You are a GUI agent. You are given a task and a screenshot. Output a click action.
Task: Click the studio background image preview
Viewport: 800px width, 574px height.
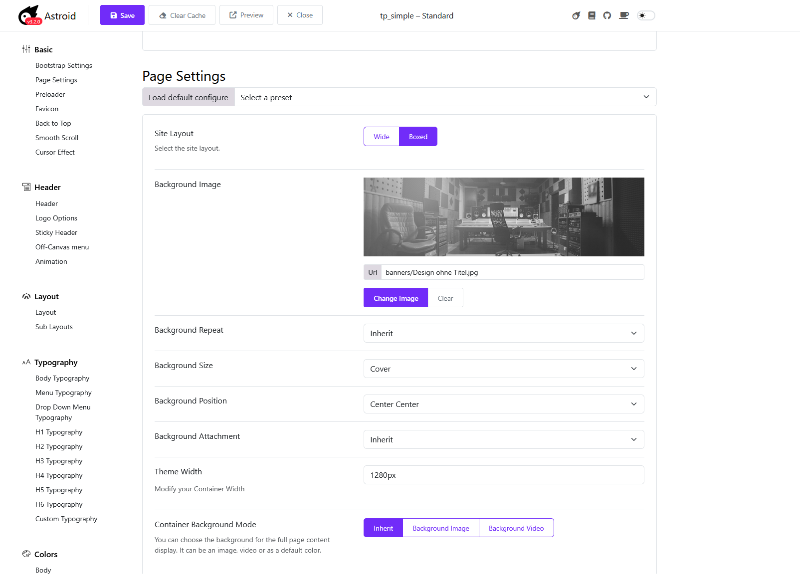(504, 216)
